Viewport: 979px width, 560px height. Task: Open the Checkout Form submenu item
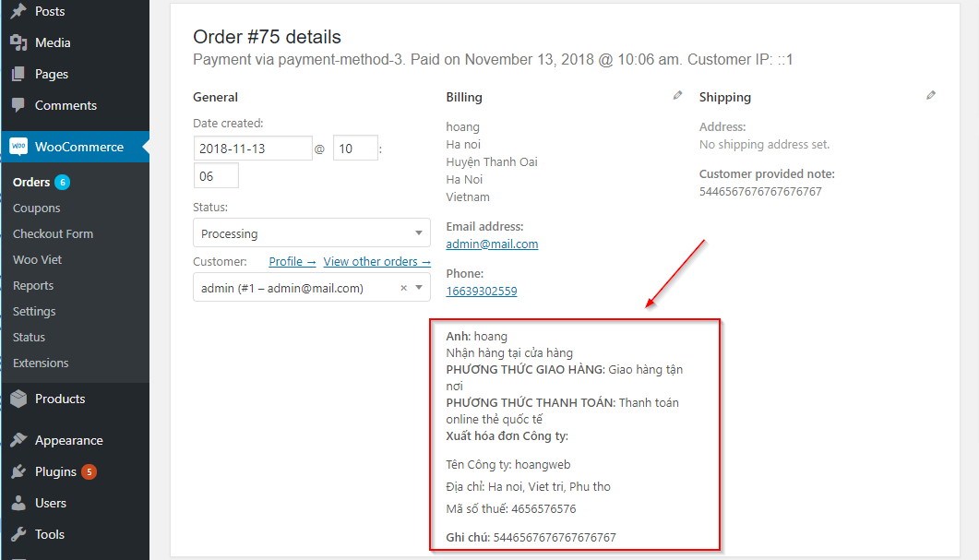[x=53, y=234]
